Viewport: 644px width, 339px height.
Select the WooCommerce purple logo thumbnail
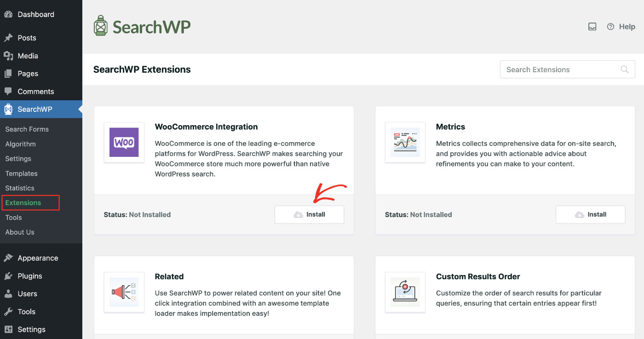pos(124,142)
